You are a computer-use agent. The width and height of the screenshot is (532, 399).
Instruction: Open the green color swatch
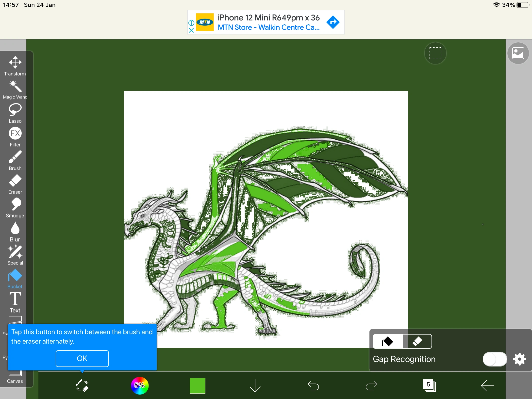pos(197,385)
